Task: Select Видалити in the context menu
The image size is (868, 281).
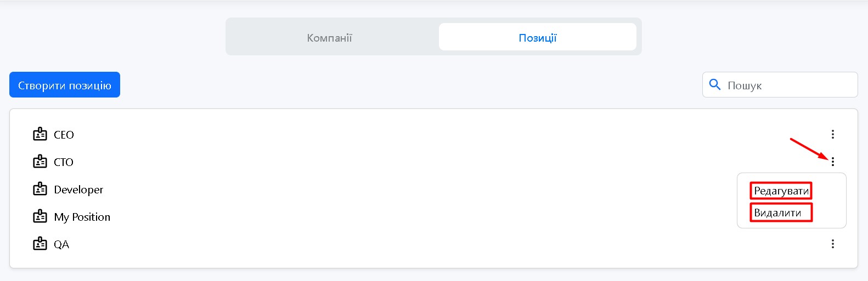Action: pyautogui.click(x=777, y=213)
